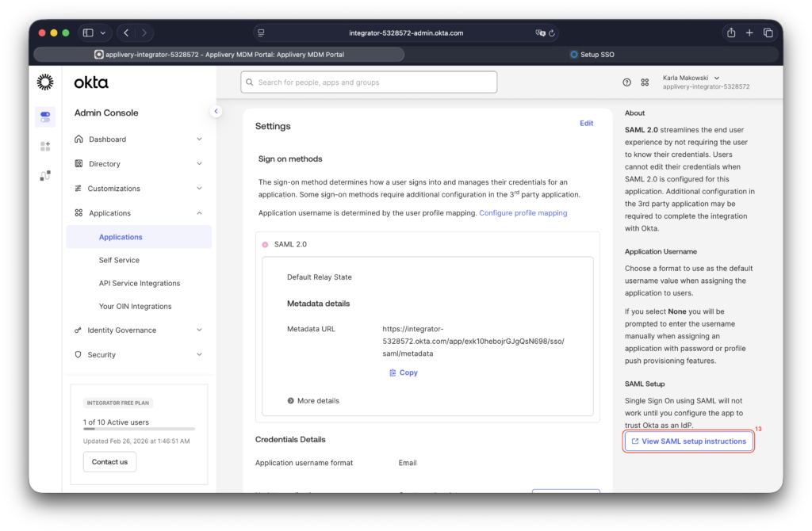Click the Okta logo in the header
Viewport: 812px width, 531px height.
[x=90, y=82]
